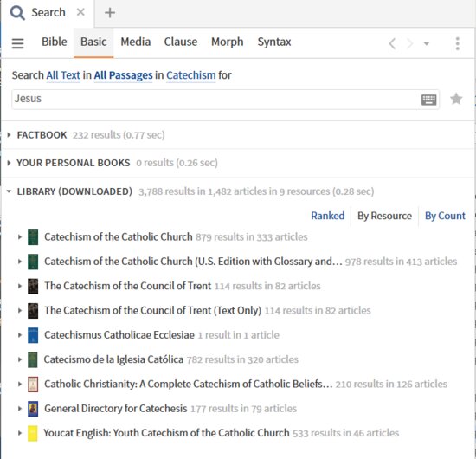
Task: Click the yellow Youcat English cover icon
Action: 33,433
